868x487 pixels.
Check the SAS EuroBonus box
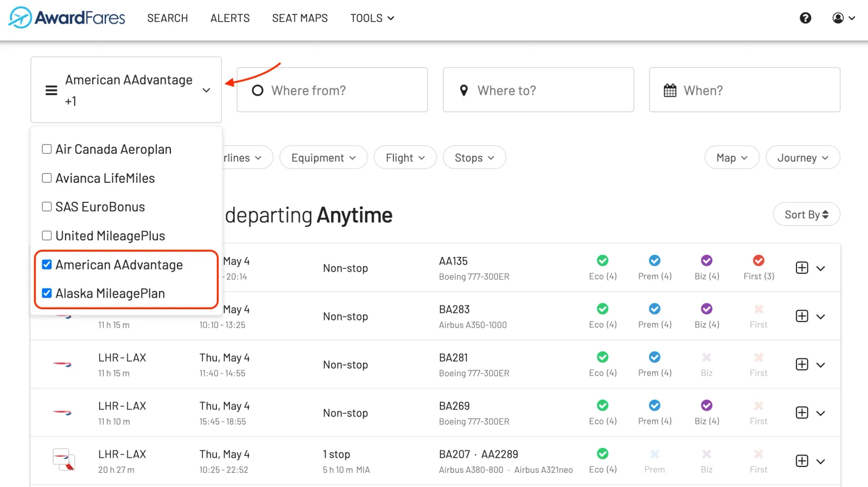[x=47, y=207]
